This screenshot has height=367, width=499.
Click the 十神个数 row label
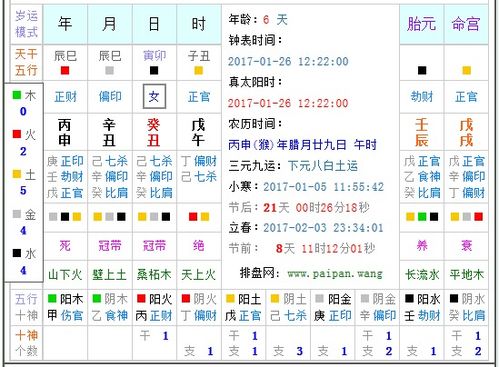click(x=26, y=343)
